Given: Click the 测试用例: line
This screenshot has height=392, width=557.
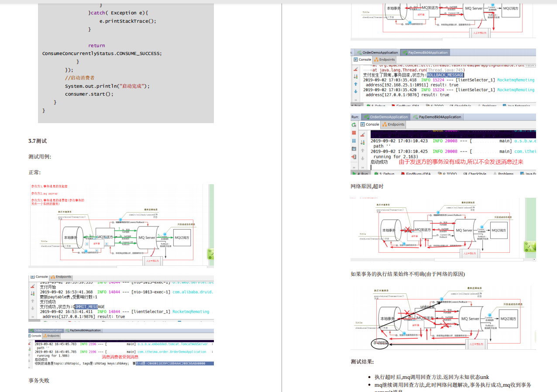Looking at the screenshot, I should 40,157.
